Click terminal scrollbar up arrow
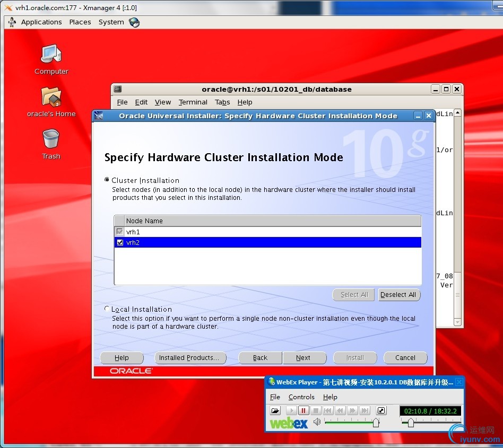This screenshot has width=503, height=448. (x=458, y=113)
